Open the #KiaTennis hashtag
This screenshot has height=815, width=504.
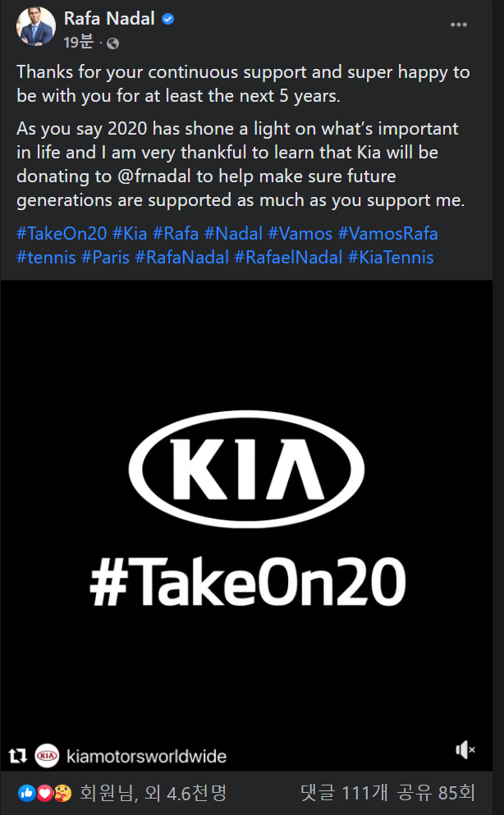click(x=391, y=258)
